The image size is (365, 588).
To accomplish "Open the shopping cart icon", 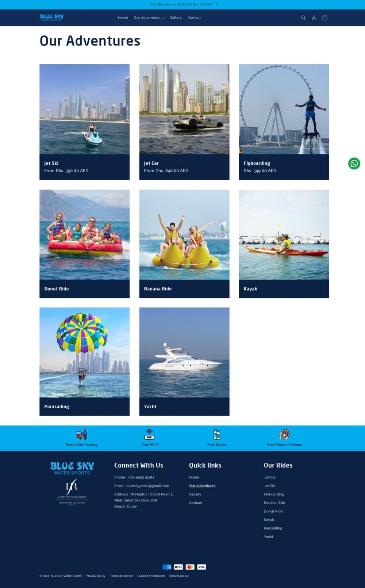I will [325, 18].
